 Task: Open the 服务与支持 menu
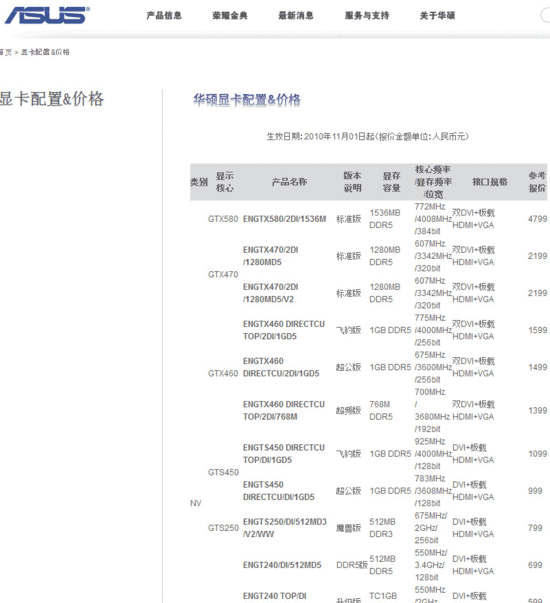[367, 15]
